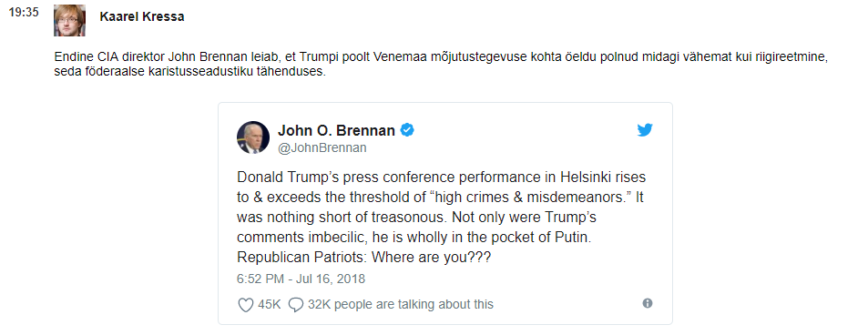Click the @JohnBrennan handle

[x=322, y=148]
